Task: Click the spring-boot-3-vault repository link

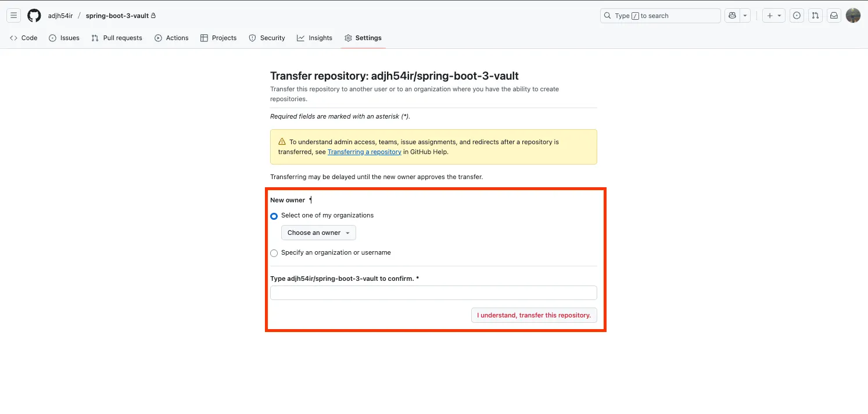Action: pos(117,16)
